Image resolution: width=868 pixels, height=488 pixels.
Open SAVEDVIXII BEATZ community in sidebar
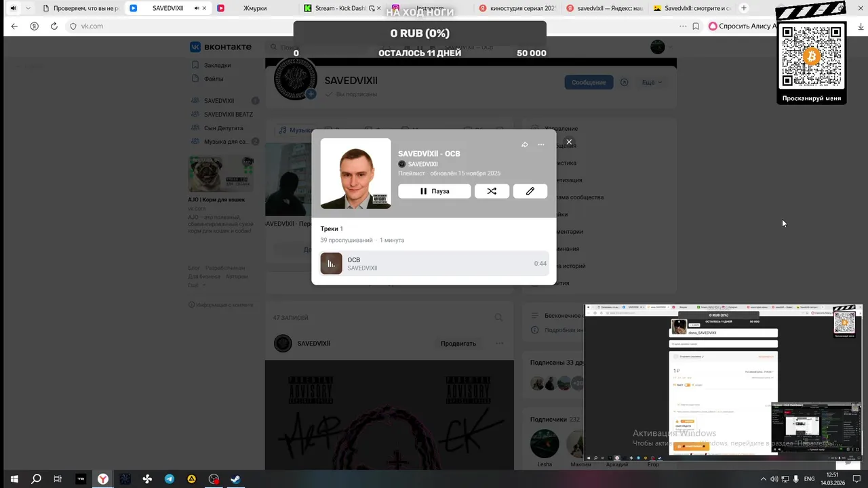tap(228, 114)
